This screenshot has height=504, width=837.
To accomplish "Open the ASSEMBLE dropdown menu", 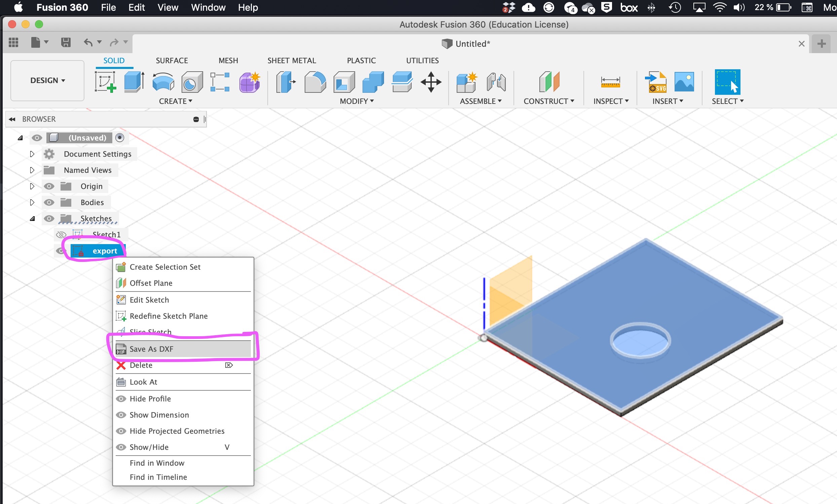I will tap(480, 101).
